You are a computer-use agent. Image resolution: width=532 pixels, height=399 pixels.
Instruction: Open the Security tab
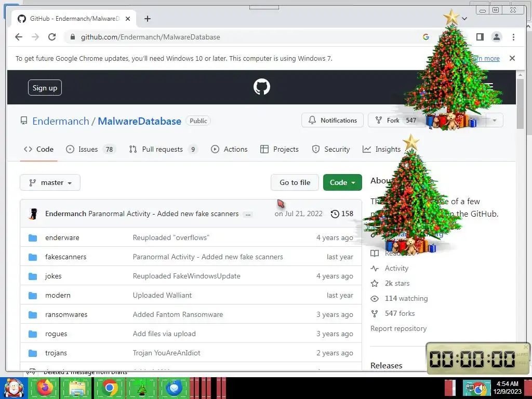click(x=331, y=149)
